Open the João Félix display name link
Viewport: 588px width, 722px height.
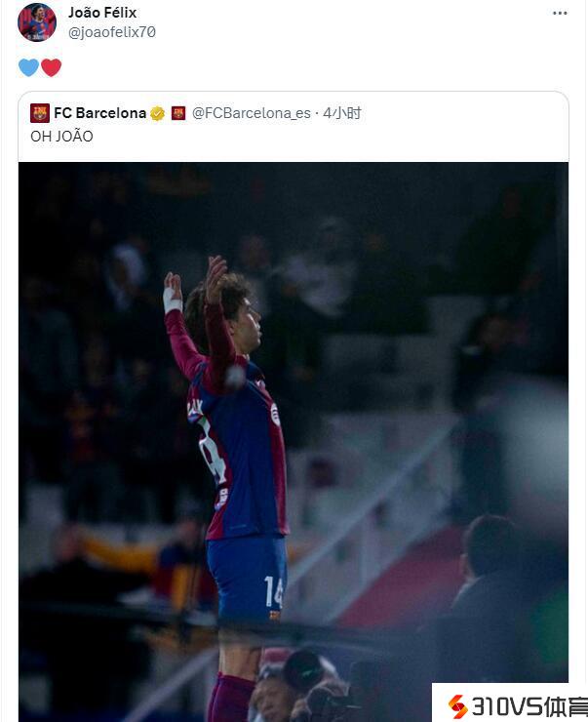pyautogui.click(x=102, y=13)
